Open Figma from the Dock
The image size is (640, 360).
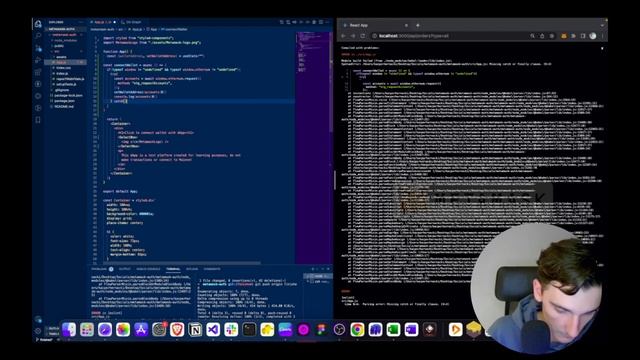pos(321,329)
